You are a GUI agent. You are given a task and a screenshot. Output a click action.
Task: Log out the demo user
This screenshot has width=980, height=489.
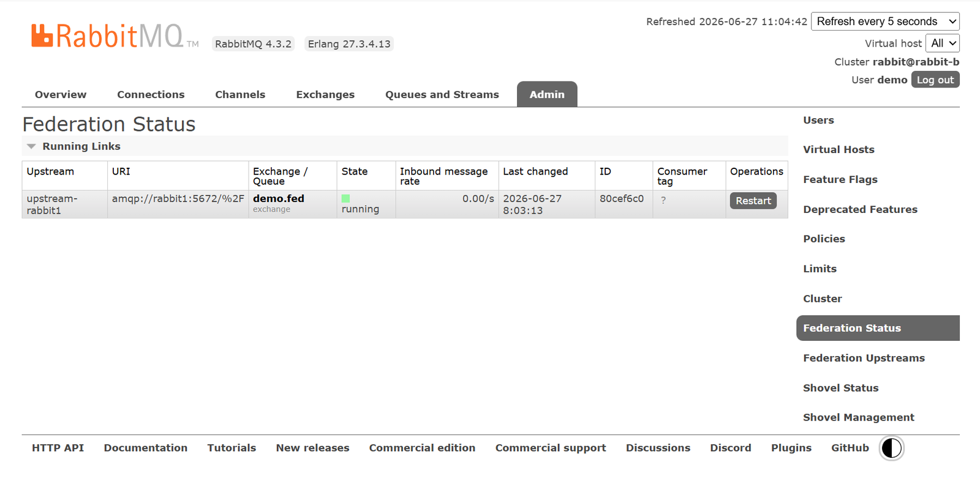point(935,80)
